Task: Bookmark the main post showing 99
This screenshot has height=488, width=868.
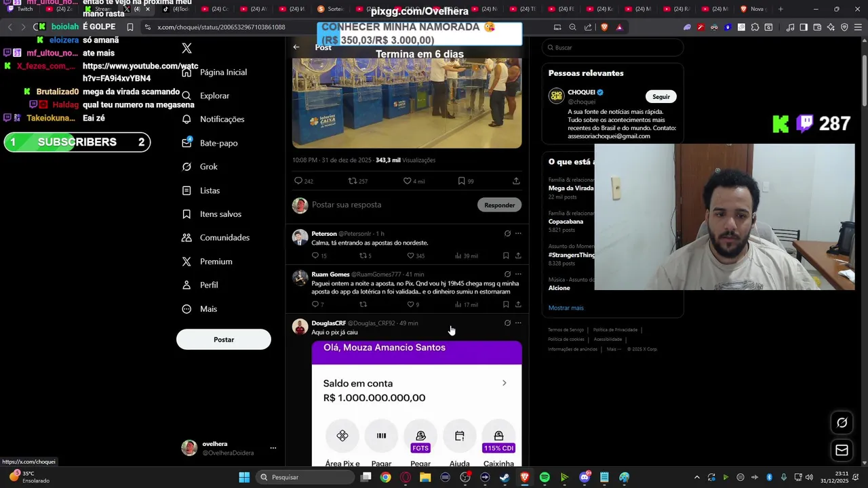Action: click(x=465, y=181)
